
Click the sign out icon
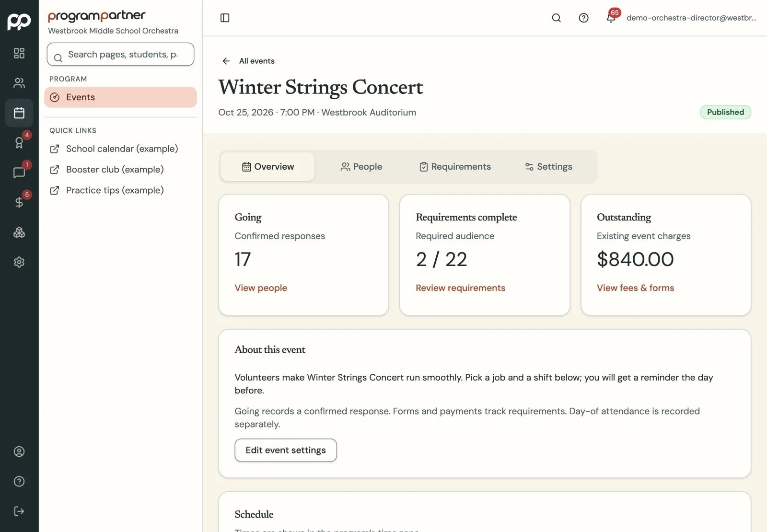(19, 511)
